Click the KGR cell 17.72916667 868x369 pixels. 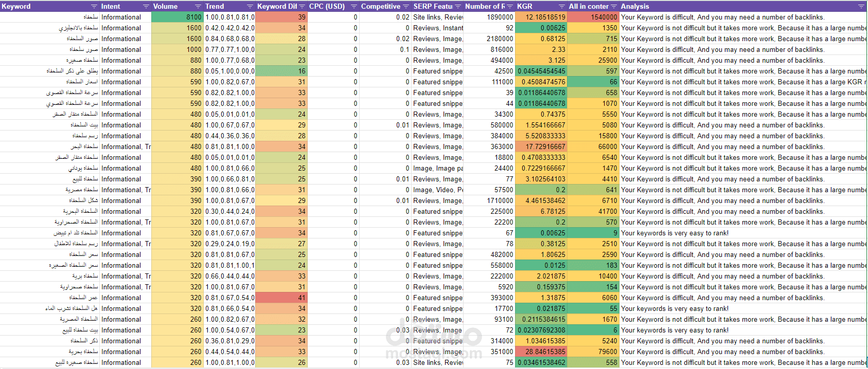coord(541,146)
